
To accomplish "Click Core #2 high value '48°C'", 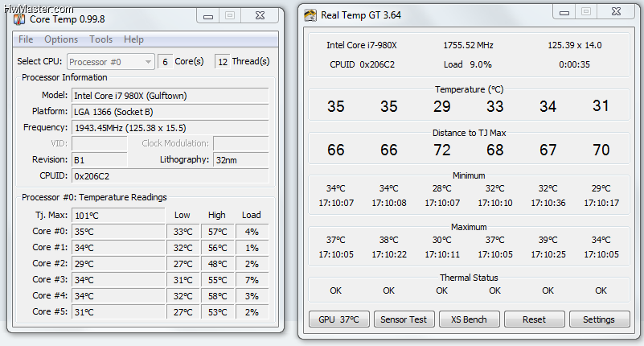I will coord(217,263).
